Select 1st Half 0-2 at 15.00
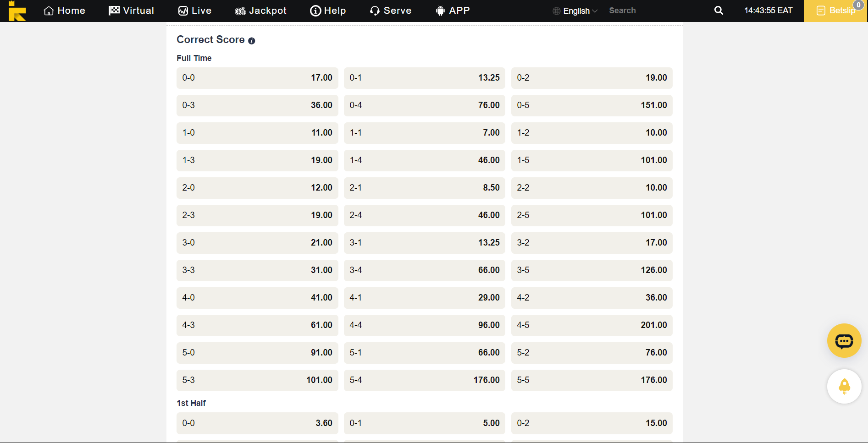868x443 pixels. (x=592, y=423)
